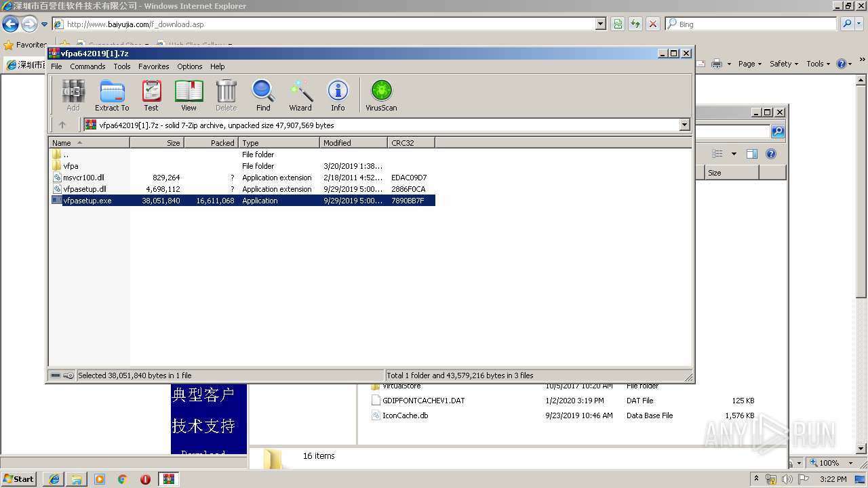868x488 pixels.
Task: Select the parent '..' folder row
Action: (x=242, y=155)
